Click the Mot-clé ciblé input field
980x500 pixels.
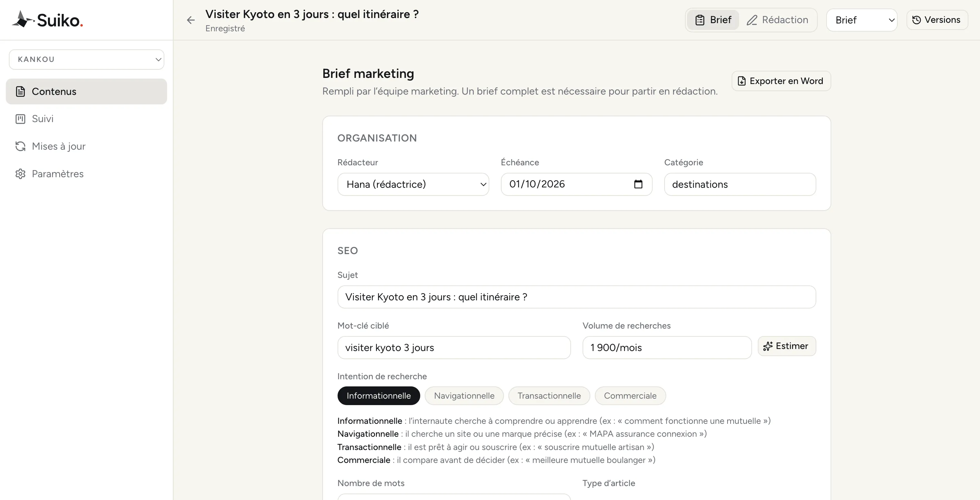454,348
